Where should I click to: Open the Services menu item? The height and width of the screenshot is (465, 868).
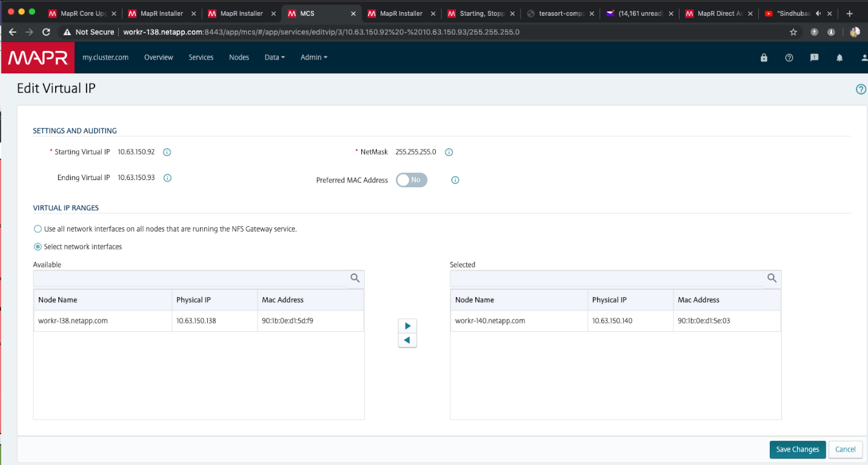(201, 58)
